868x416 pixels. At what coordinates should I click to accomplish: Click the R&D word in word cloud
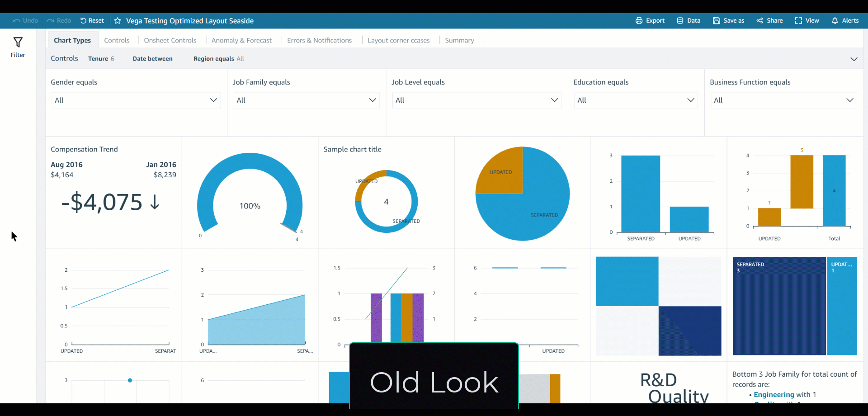coord(658,380)
